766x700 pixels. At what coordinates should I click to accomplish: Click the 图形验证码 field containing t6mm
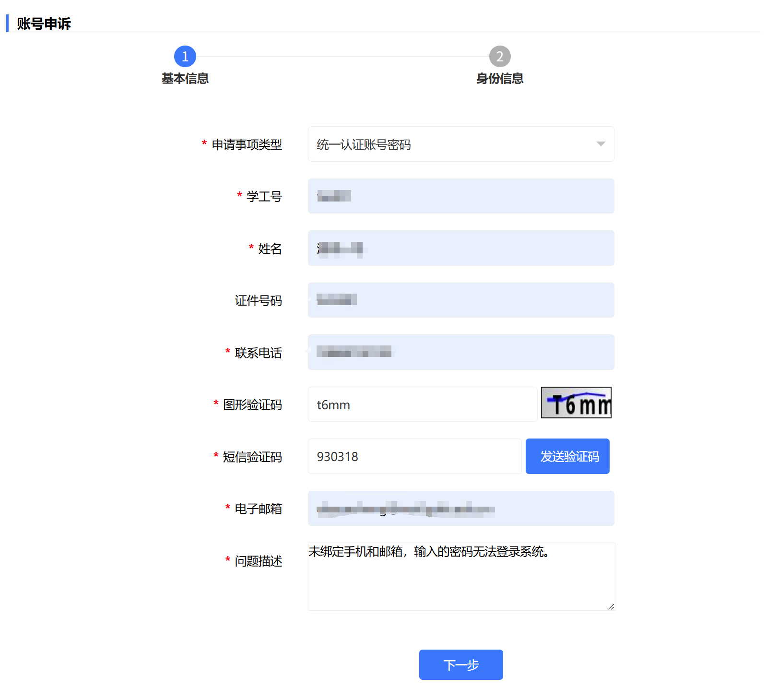(x=422, y=404)
